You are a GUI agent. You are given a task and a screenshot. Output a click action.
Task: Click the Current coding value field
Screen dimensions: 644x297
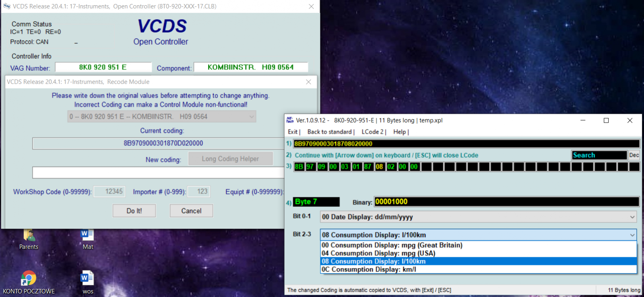[158, 143]
